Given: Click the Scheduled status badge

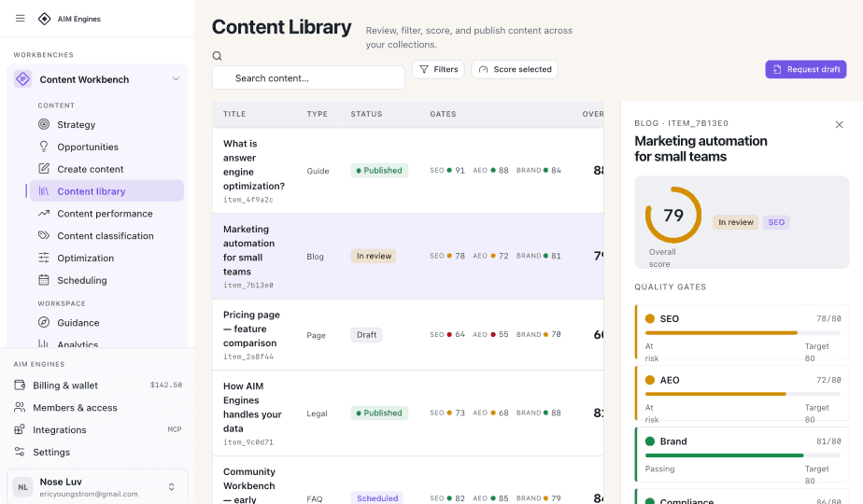Looking at the screenshot, I should (x=377, y=497).
